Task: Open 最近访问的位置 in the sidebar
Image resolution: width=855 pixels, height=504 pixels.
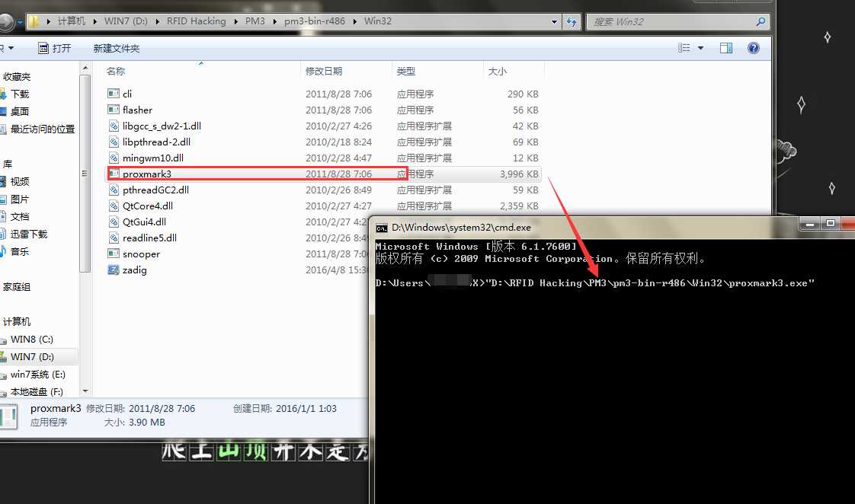Action: [x=42, y=129]
